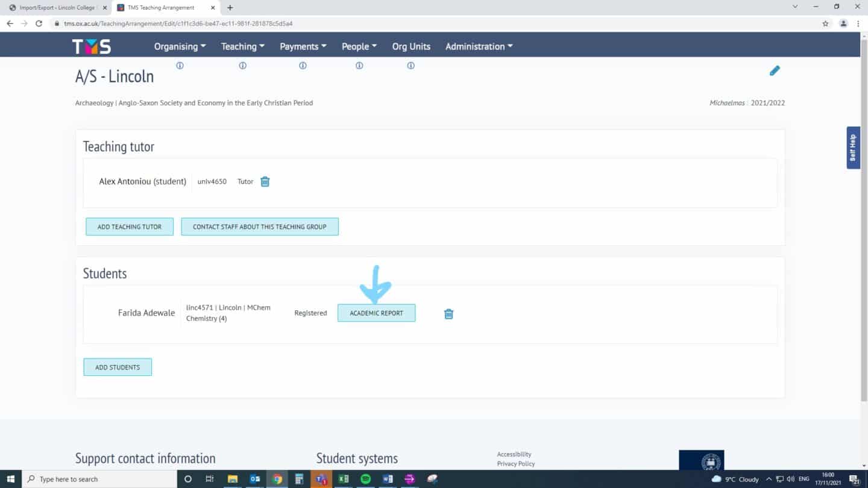868x488 pixels.
Task: Go to Org Units page
Action: (x=411, y=46)
